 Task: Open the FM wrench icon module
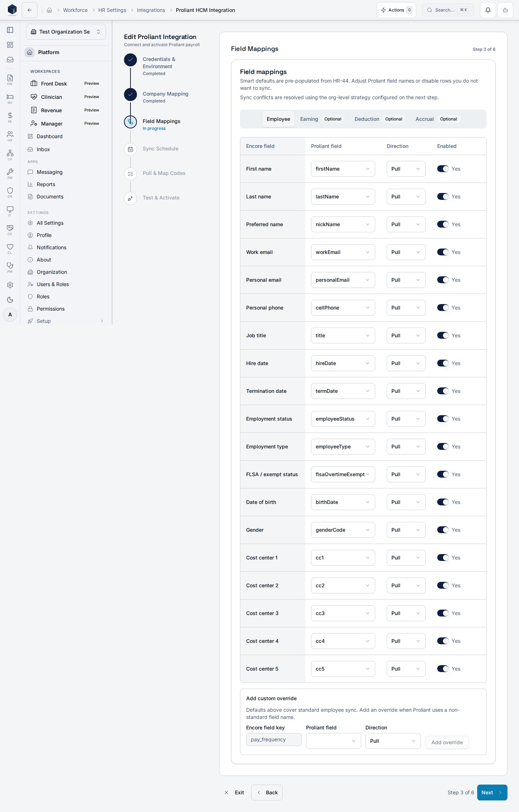[10, 174]
